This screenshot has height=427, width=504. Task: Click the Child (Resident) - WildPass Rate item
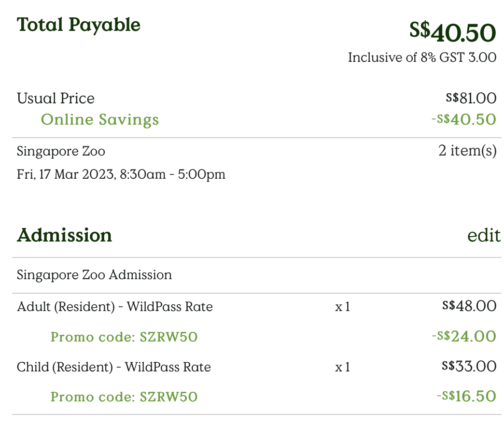pos(113,367)
